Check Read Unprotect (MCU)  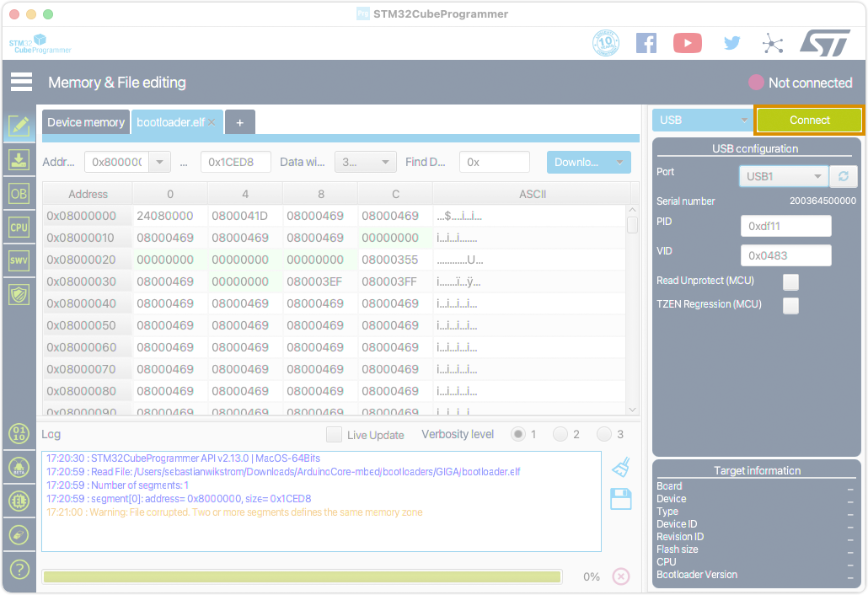tap(790, 281)
